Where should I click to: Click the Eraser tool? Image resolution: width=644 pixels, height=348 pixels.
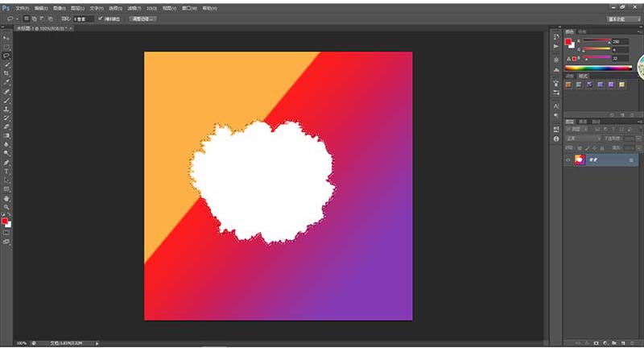coord(6,126)
